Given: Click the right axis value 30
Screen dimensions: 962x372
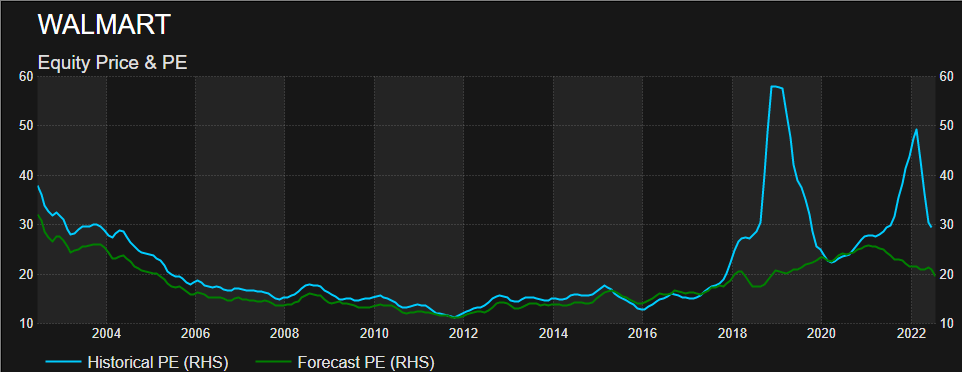Looking at the screenshot, I should tap(946, 224).
